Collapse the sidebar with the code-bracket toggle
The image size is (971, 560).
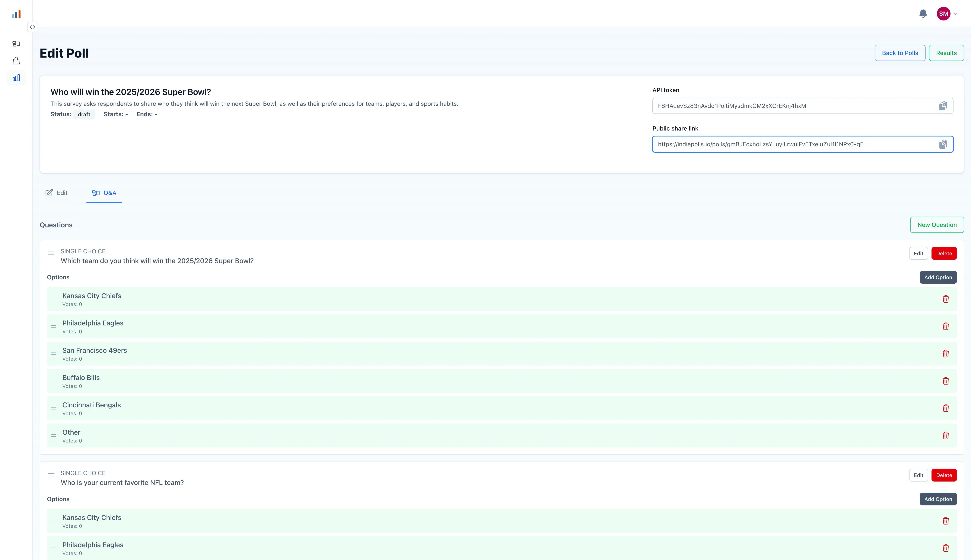[33, 27]
